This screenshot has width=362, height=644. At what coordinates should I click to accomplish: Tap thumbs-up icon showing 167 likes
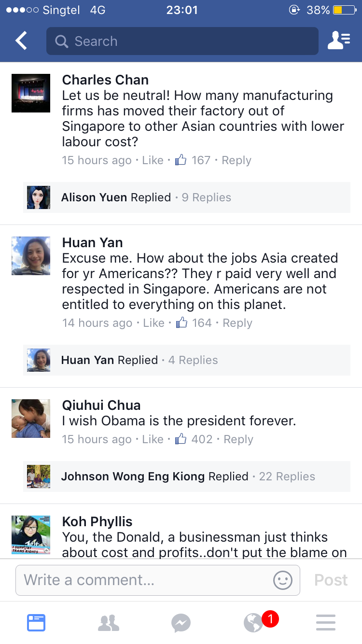[181, 160]
